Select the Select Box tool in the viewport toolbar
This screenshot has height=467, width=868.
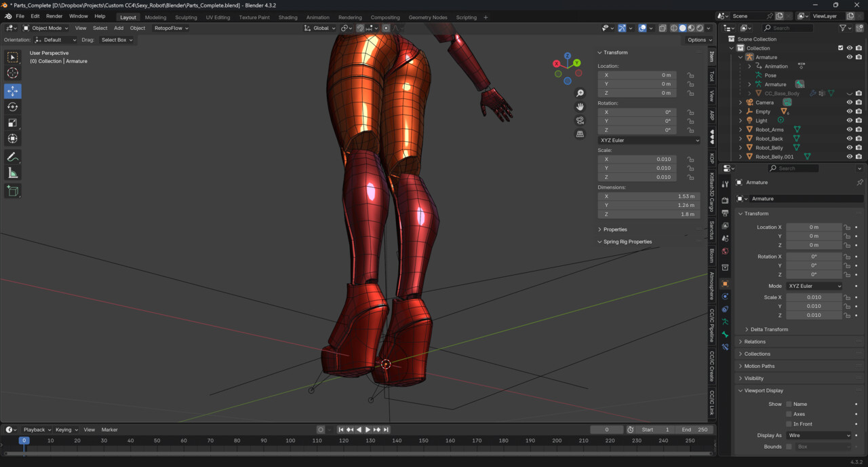[13, 58]
